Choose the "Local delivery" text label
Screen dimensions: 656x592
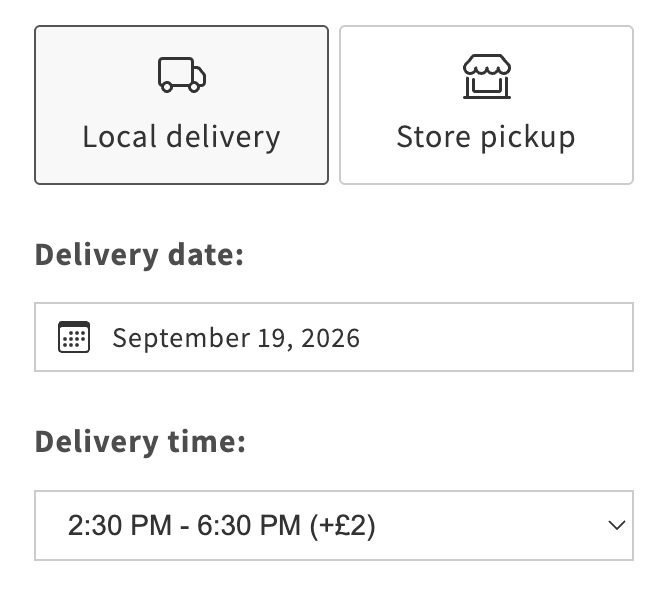pos(182,137)
